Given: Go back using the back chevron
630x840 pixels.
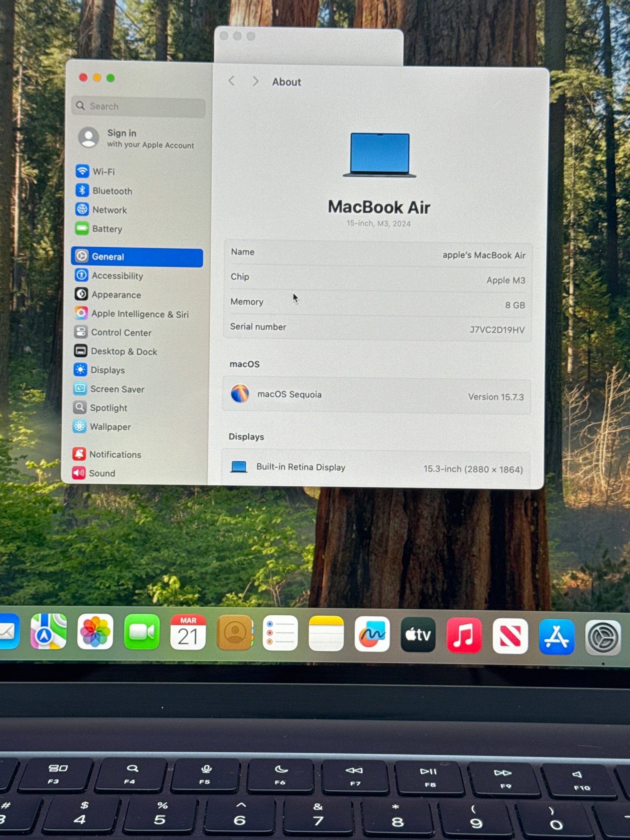Looking at the screenshot, I should click(x=232, y=81).
